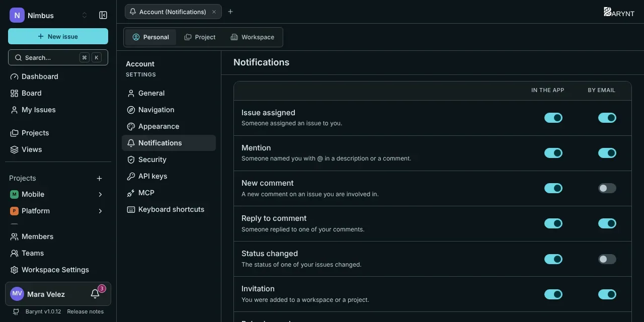Open the Release notes link

[x=86, y=311]
